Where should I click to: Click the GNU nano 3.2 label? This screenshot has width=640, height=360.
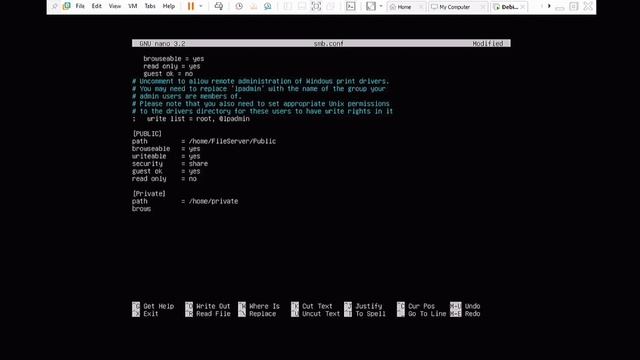click(162, 43)
